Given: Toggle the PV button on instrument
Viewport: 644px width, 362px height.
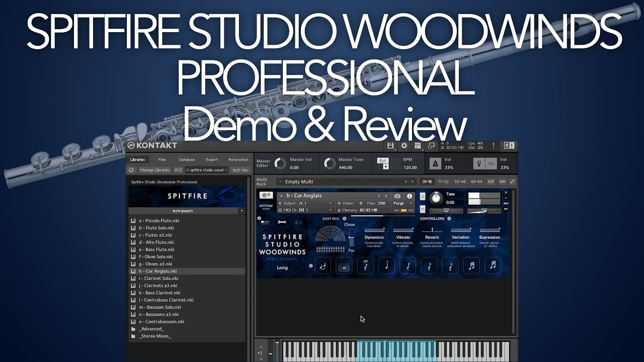Looking at the screenshot, I should [x=506, y=208].
